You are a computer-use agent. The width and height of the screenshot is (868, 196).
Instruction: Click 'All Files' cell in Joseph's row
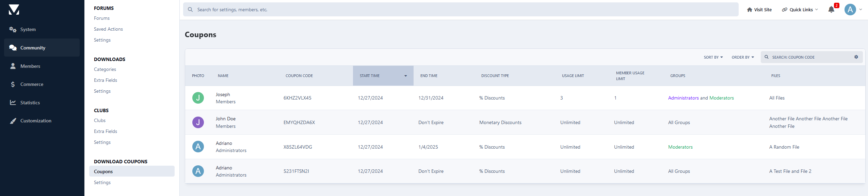pyautogui.click(x=777, y=98)
